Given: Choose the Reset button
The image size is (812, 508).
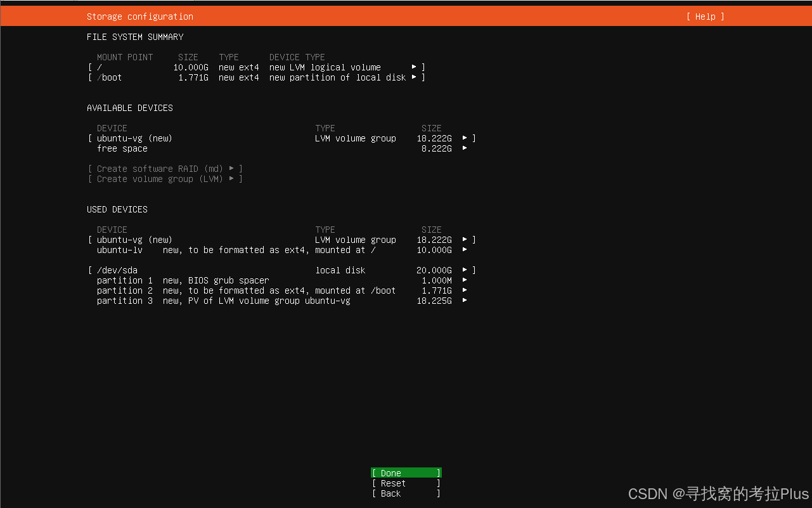Looking at the screenshot, I should 406,483.
